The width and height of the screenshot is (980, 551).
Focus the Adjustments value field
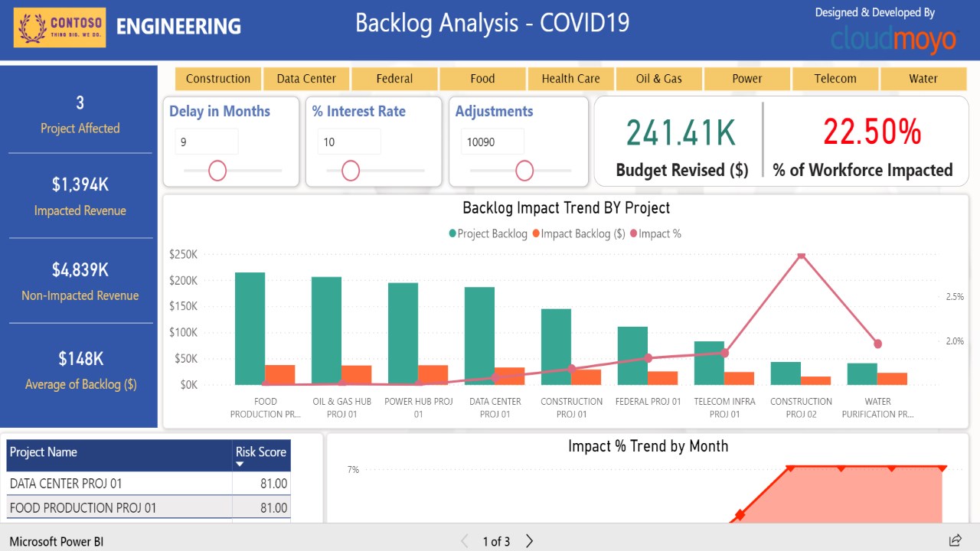coord(492,142)
